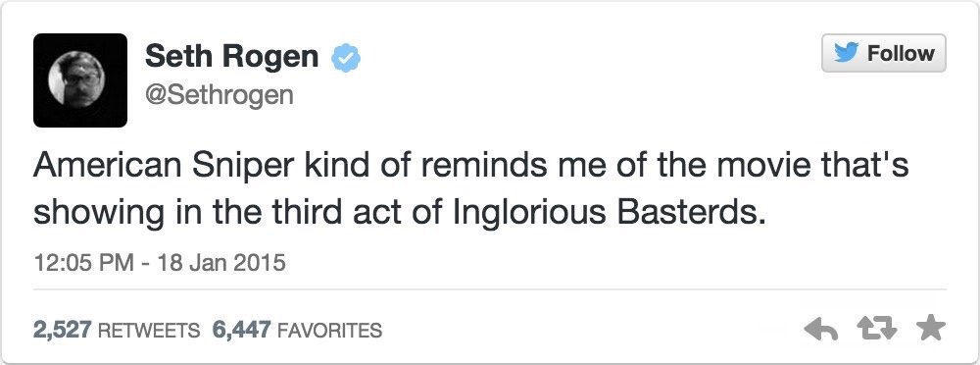Screen dimensions: 980x365
Task: Click the words Inglorious Basterds in tweet
Action: (609, 214)
